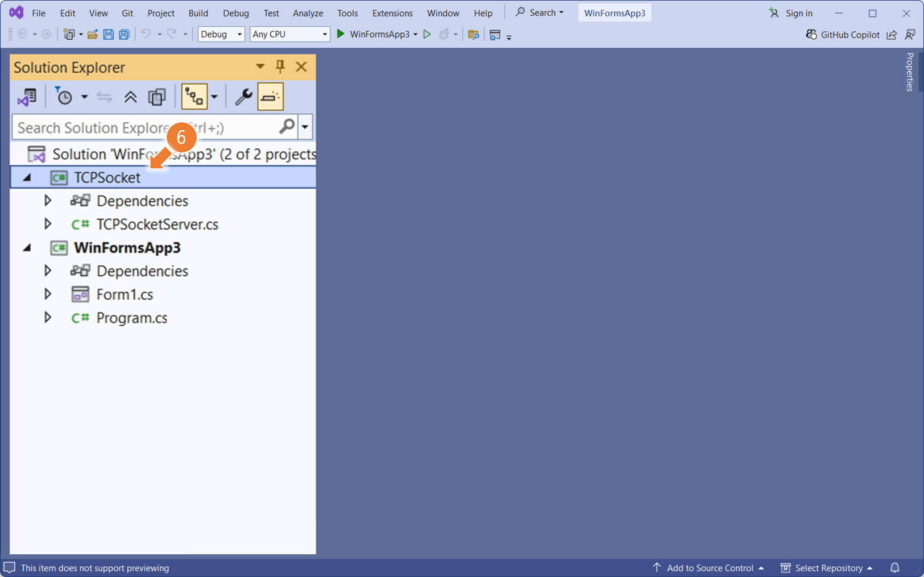Viewport: 924px width, 577px height.
Task: Expand the Program.cs node
Action: (48, 317)
